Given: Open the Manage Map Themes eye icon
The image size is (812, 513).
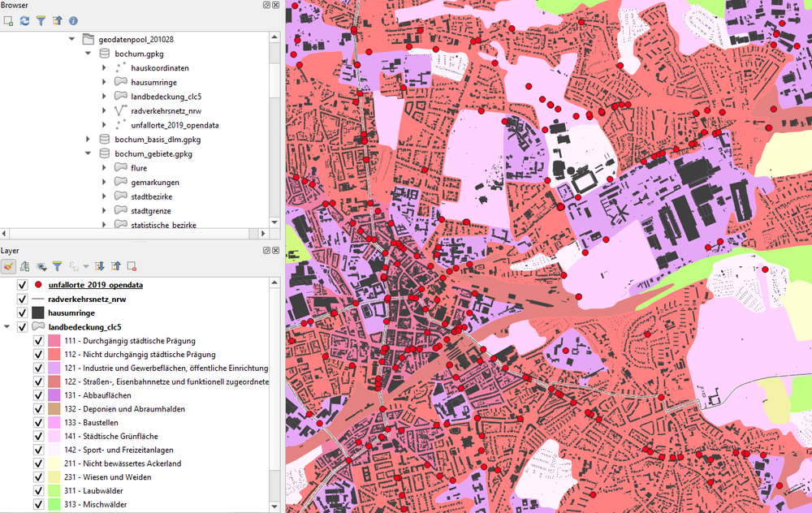Looking at the screenshot, I should tap(40, 265).
